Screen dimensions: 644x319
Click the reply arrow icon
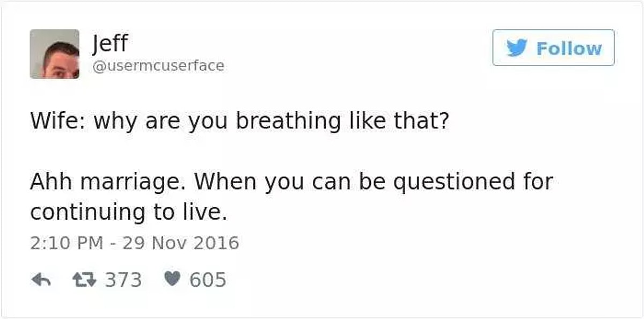41,280
